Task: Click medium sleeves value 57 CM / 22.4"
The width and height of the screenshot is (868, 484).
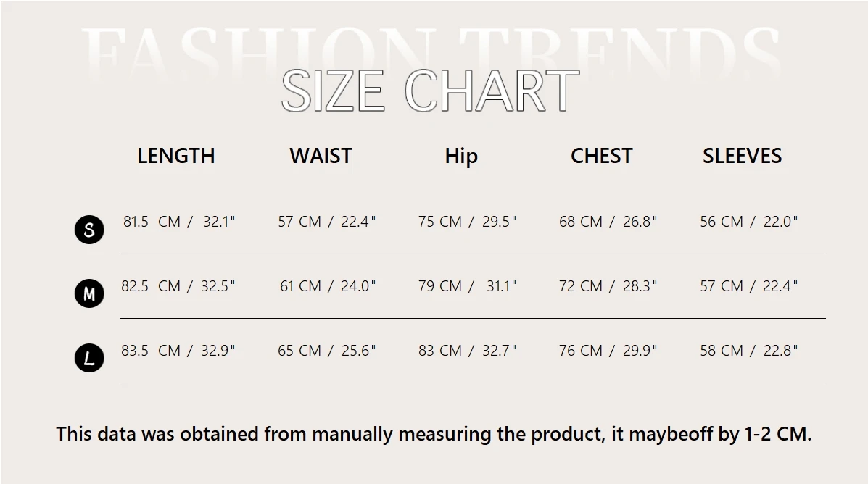Action: [x=748, y=286]
